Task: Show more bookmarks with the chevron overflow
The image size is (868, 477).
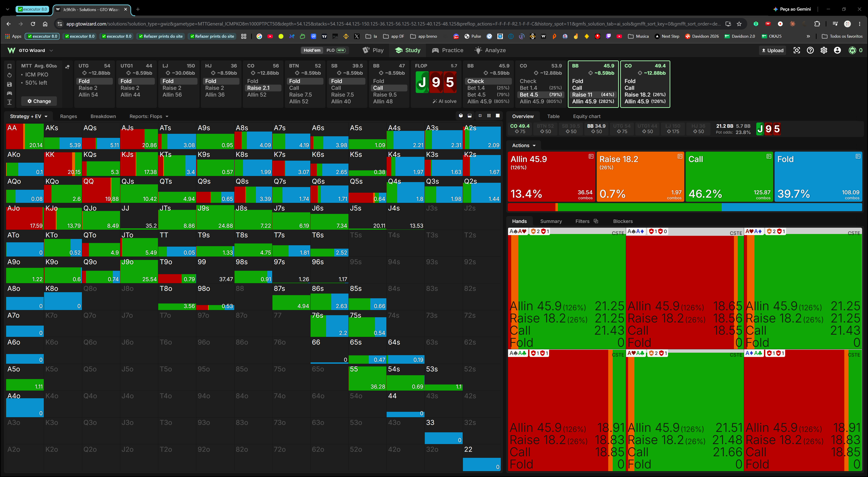Action: (808, 36)
